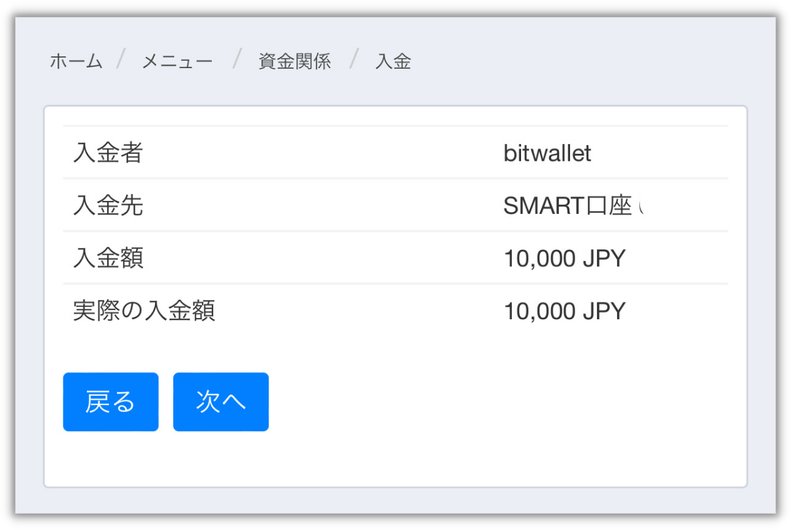
Task: Navigate to 資金関係 breadcrumb
Action: 295,62
